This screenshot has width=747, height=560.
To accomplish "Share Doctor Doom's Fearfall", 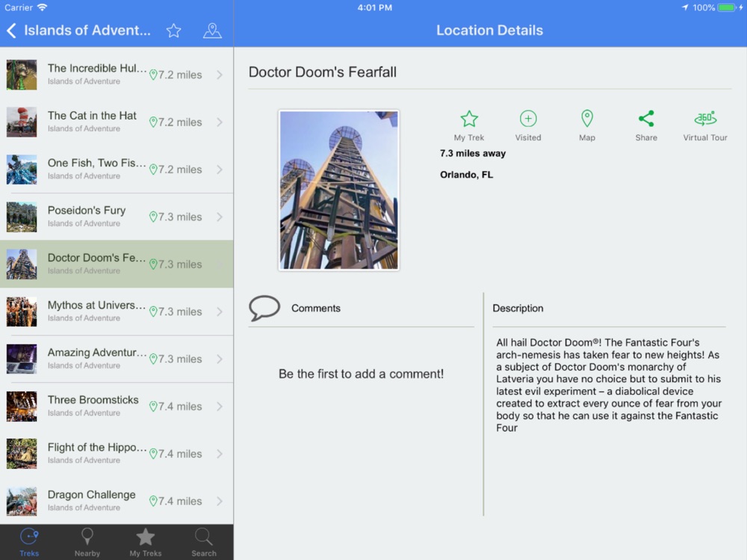I will 646,125.
